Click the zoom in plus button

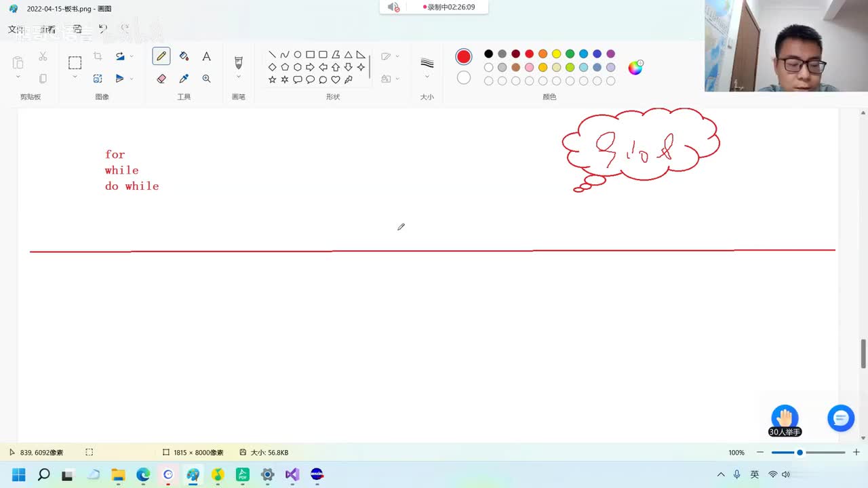pyautogui.click(x=856, y=452)
